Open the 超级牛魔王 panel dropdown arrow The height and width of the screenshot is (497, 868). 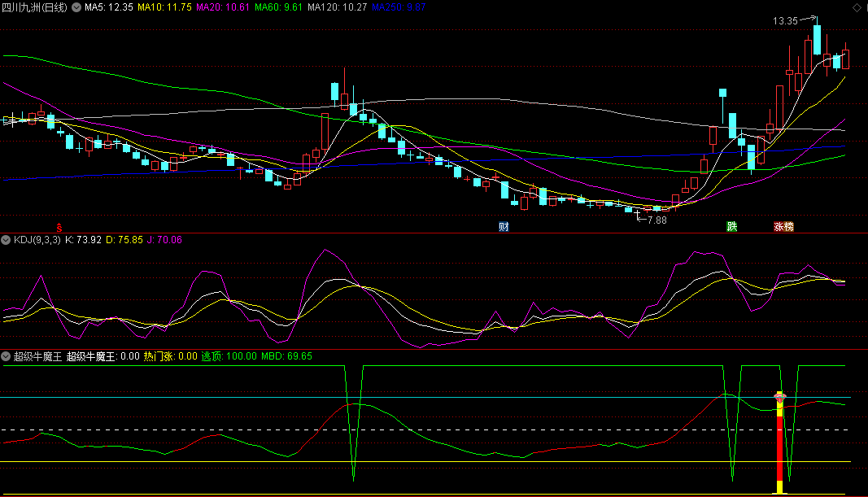tap(7, 356)
